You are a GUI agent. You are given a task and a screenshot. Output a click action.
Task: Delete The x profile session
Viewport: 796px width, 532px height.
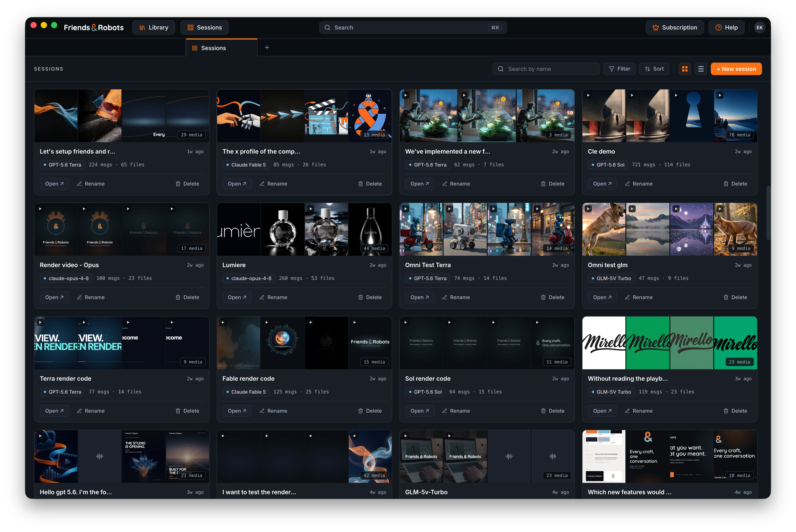(x=370, y=184)
